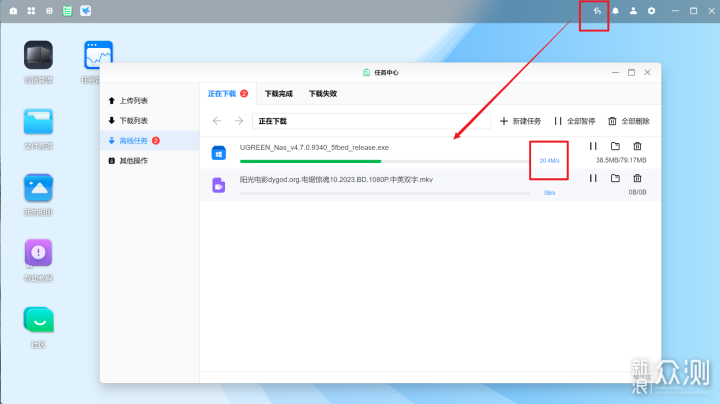Image resolution: width=720 pixels, height=404 pixels.
Task: Open the app grid icon in top bar
Action: (31, 11)
